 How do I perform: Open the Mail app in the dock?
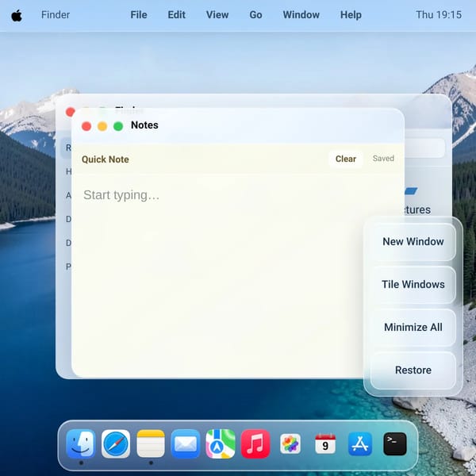pyautogui.click(x=186, y=443)
